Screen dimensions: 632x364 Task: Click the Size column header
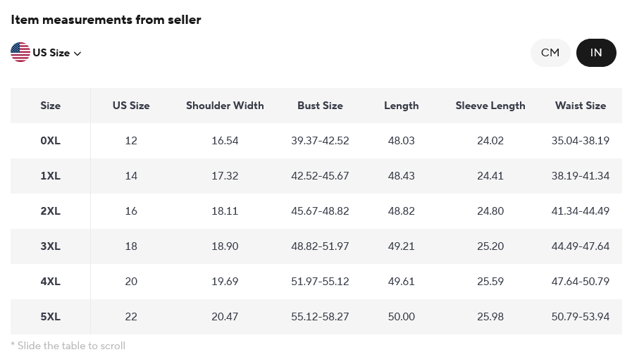51,106
